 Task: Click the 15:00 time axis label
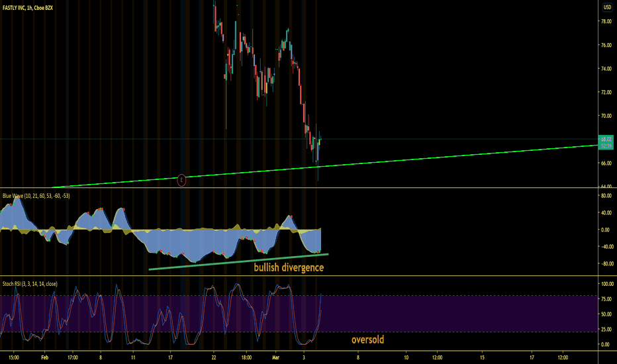click(14, 357)
